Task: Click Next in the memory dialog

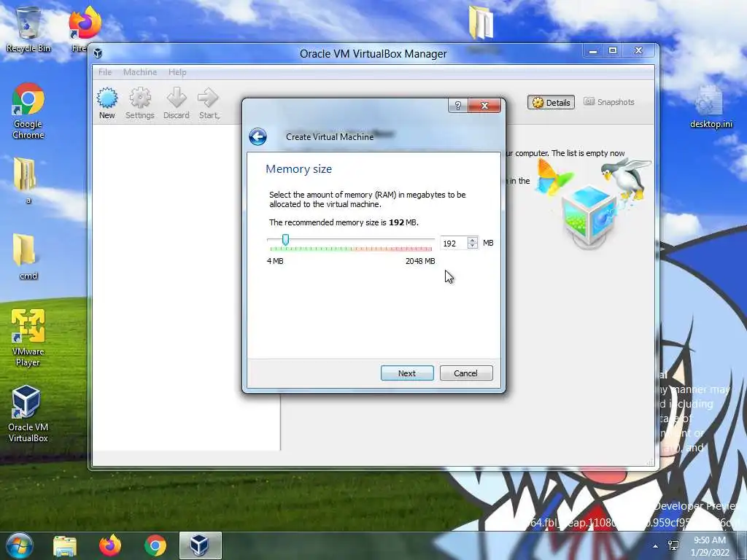Action: [407, 373]
